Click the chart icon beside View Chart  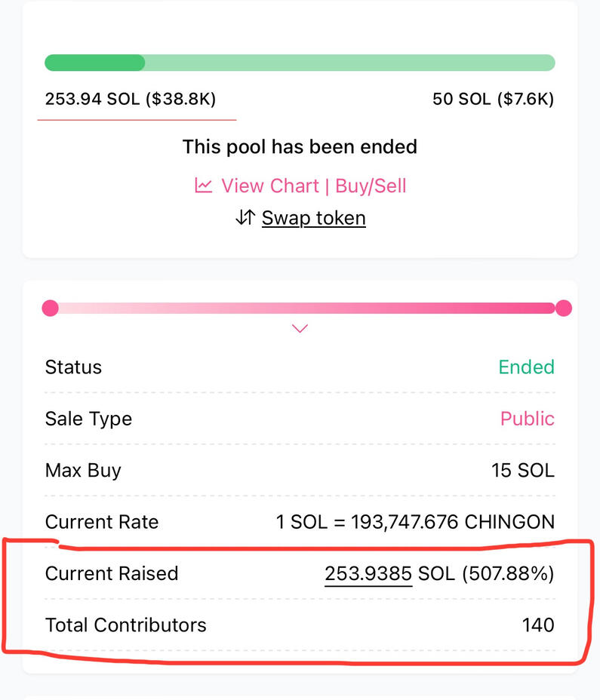click(203, 186)
